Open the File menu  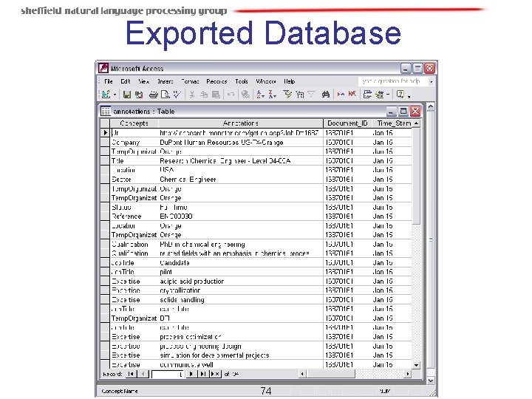(109, 81)
